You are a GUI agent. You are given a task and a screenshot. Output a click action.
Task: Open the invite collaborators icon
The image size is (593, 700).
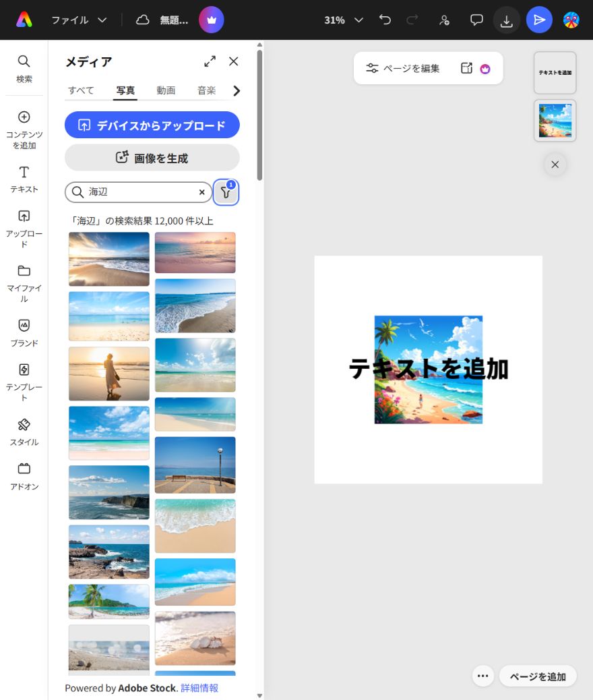click(445, 20)
